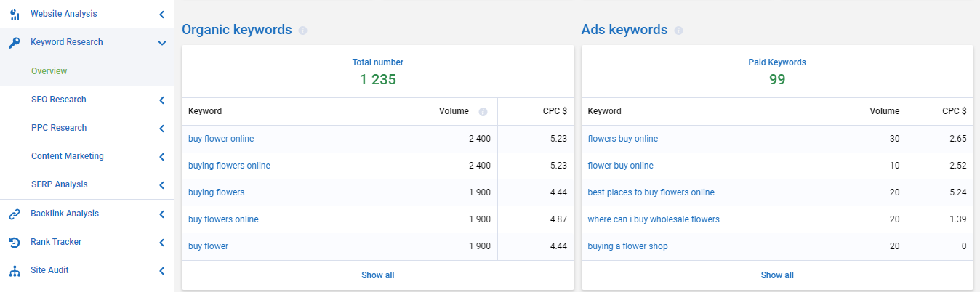The image size is (980, 292).
Task: Expand the SERP Analysis submenu chevron
Action: pos(161,185)
